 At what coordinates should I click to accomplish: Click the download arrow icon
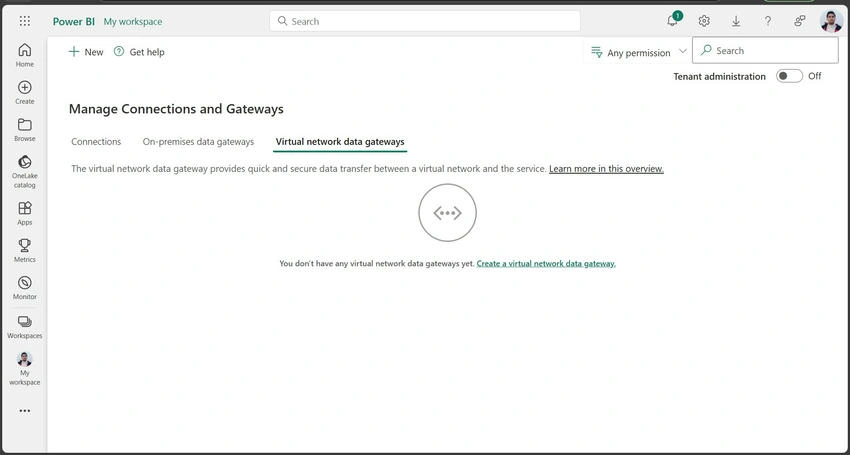(736, 21)
